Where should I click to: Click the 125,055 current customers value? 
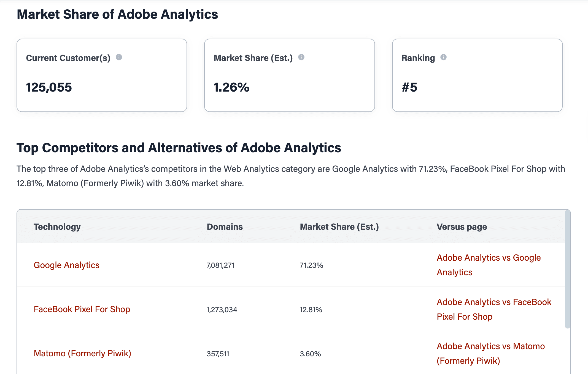(x=49, y=87)
